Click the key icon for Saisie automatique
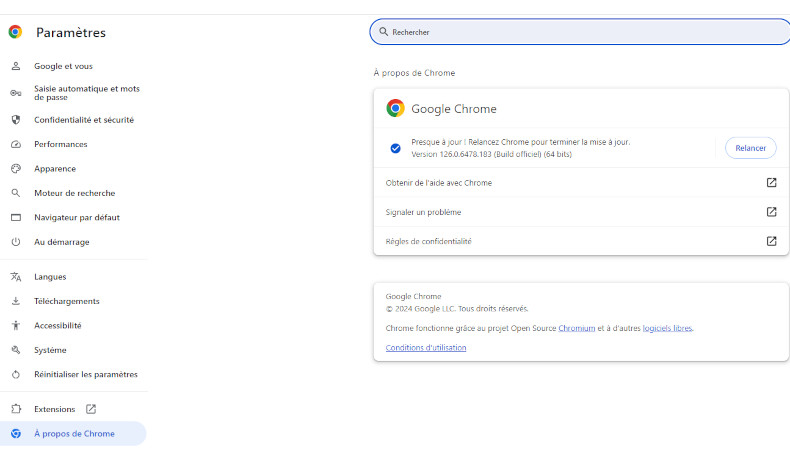This screenshot has height=450, width=790. (16, 93)
